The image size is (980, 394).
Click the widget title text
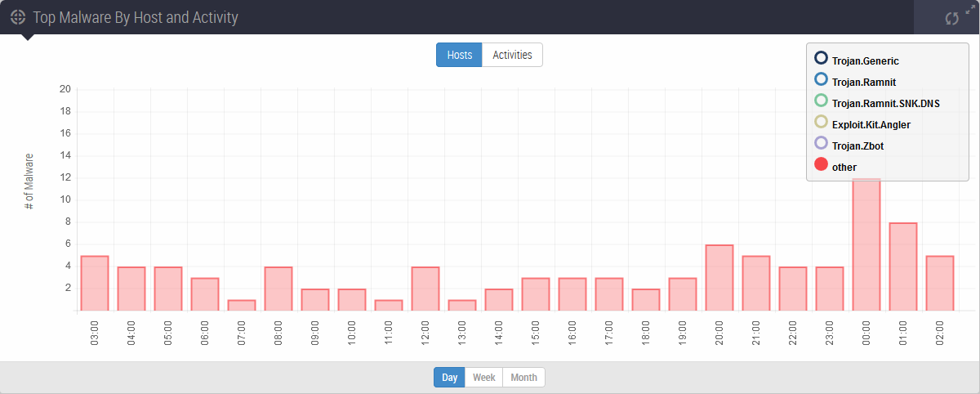(x=136, y=17)
